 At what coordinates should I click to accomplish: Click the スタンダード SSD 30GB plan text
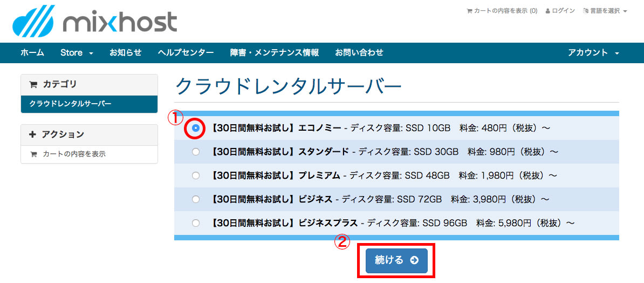point(383,152)
